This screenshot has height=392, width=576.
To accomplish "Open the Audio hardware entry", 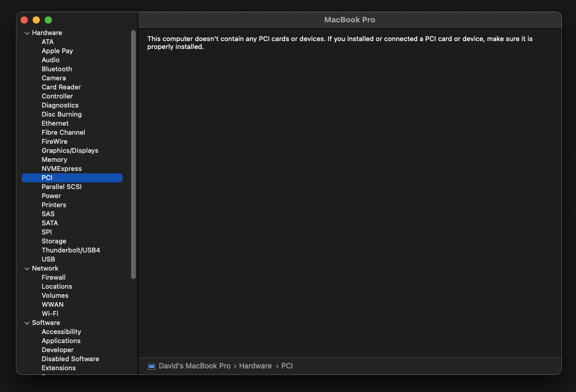I will (50, 60).
